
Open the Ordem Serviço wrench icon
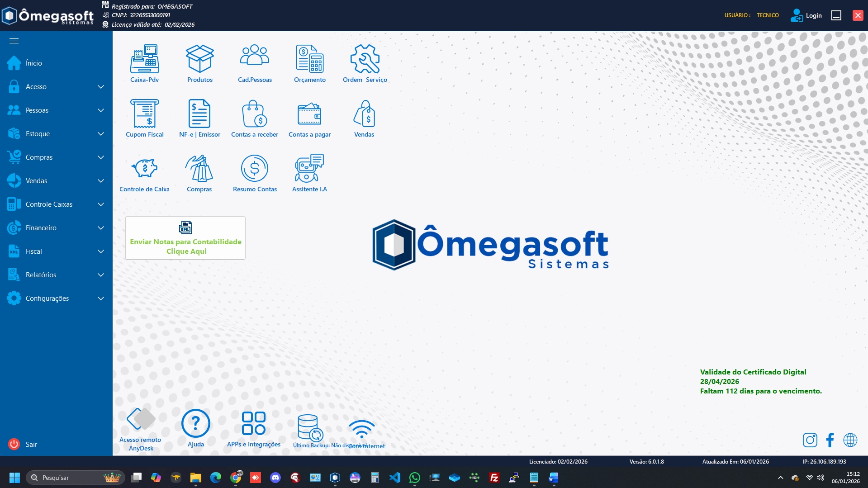click(365, 59)
